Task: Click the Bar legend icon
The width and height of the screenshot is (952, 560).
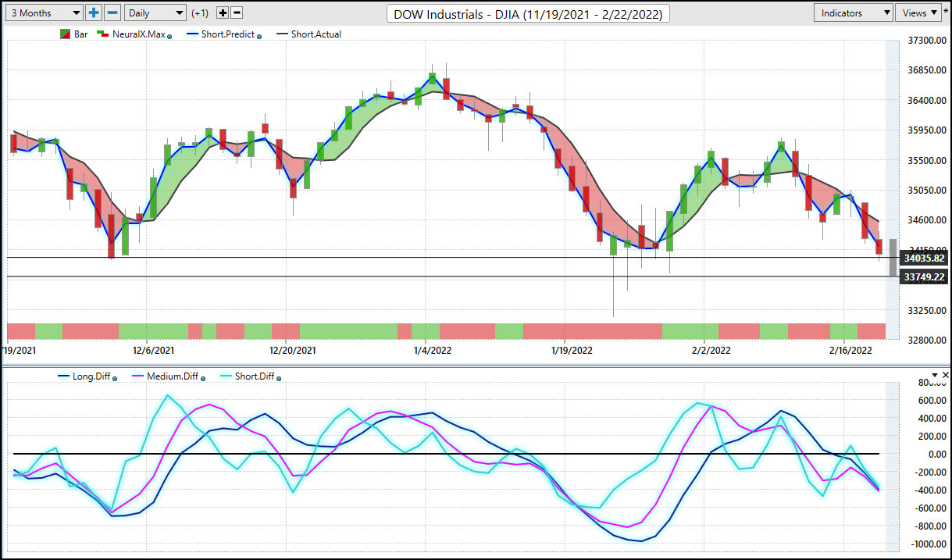Action: 66,34
